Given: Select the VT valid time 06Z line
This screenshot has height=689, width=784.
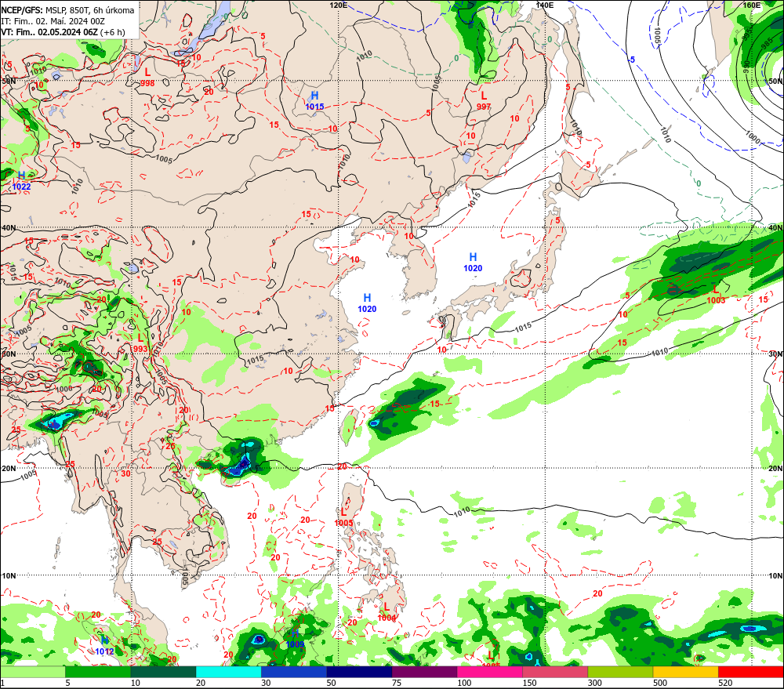Looking at the screenshot, I should (63, 32).
